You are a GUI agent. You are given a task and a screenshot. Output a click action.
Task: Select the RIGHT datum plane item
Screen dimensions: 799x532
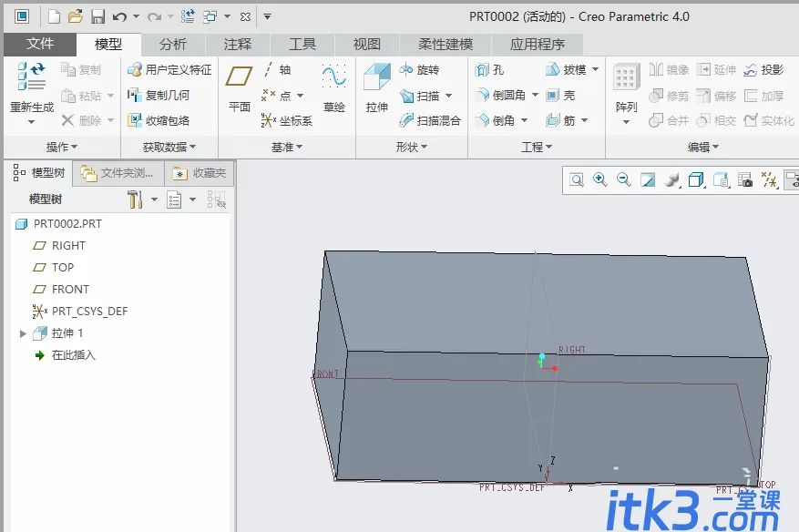click(59, 246)
